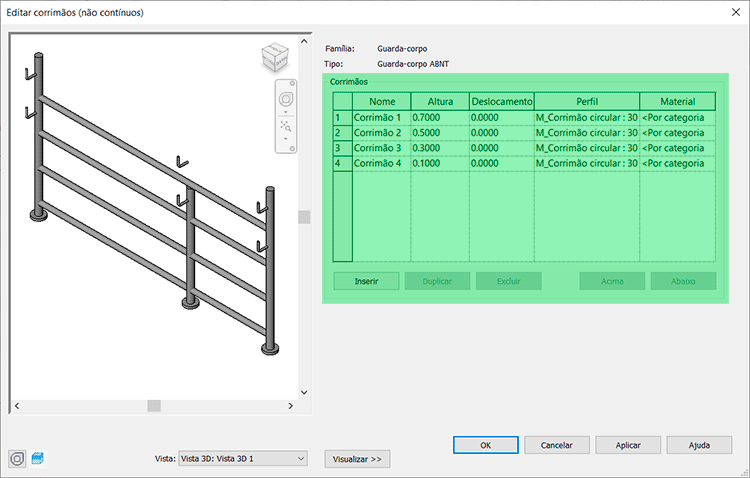The image size is (750, 478).
Task: Expand the zoom options arrow in navigation bar
Action: pyautogui.click(x=285, y=139)
